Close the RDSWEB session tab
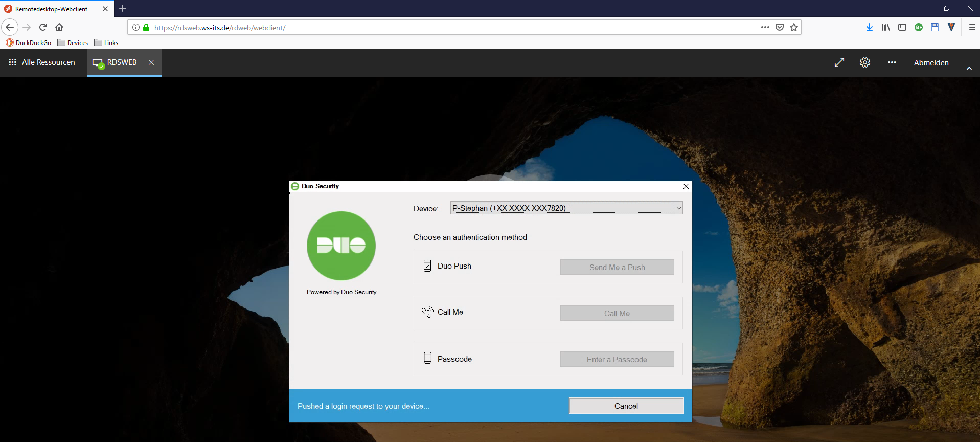The image size is (980, 442). pyautogui.click(x=151, y=62)
